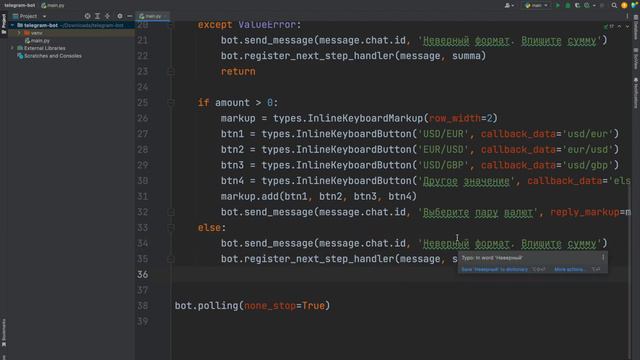Image resolution: width=640 pixels, height=360 pixels.
Task: Collapse the telegram-bot root folder
Action: [x=12, y=25]
